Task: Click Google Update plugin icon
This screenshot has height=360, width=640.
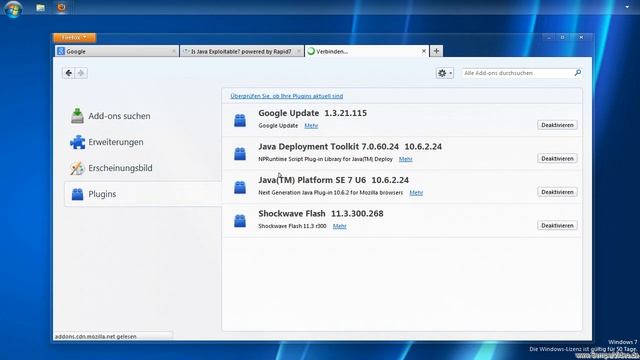Action: tap(240, 120)
